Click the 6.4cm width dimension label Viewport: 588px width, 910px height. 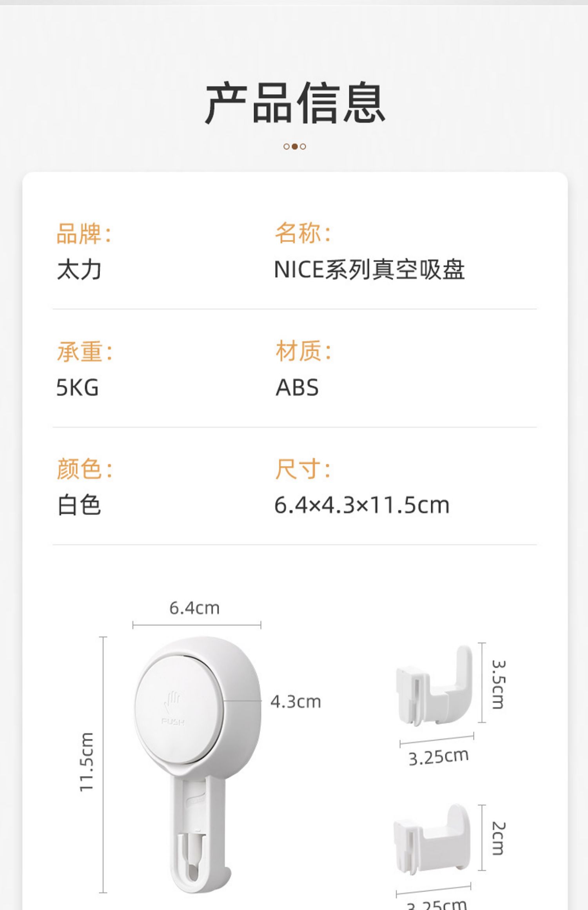click(194, 608)
